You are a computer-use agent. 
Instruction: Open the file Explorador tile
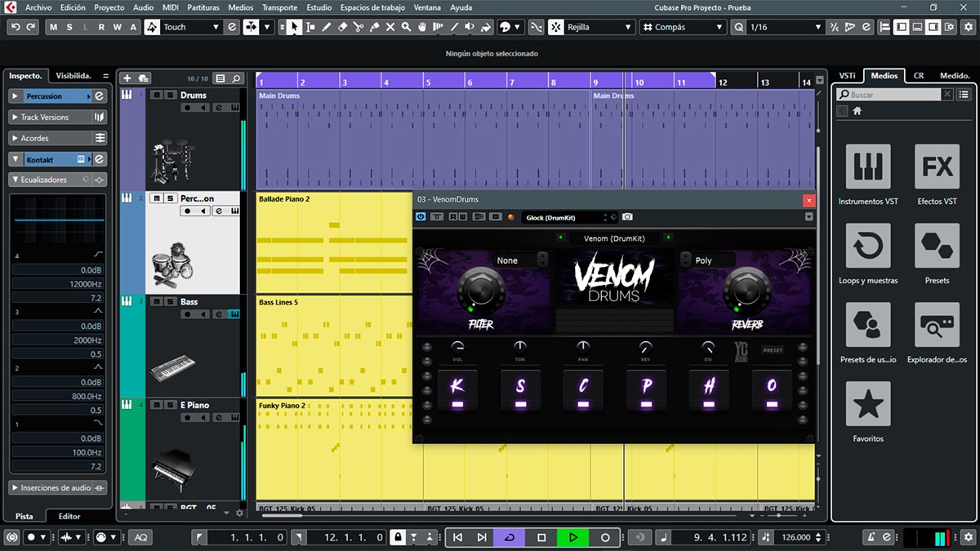[937, 325]
